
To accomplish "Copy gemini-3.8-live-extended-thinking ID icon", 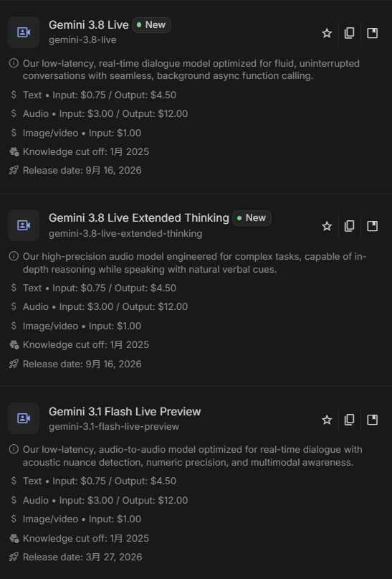I will click(x=349, y=226).
